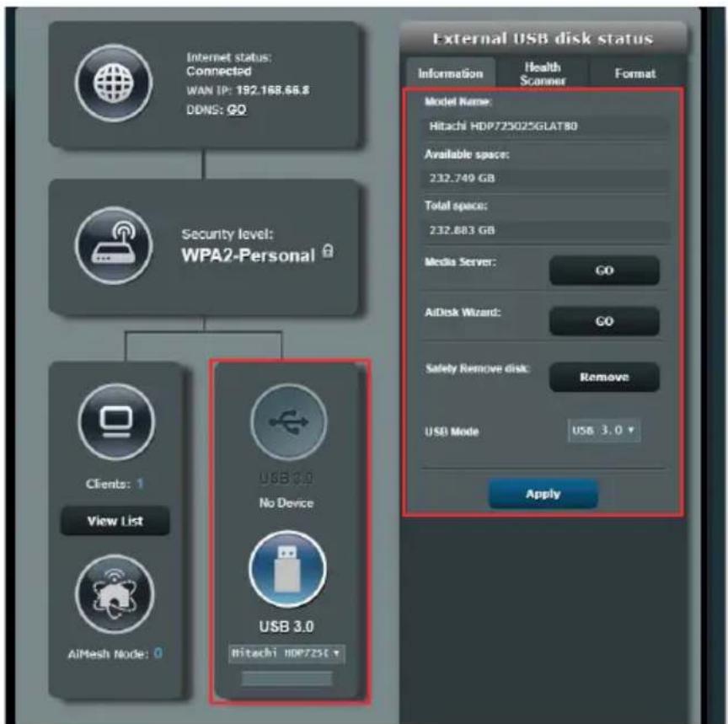This screenshot has height=724, width=728.
Task: Switch to the Health Scanner tab
Action: (x=543, y=73)
